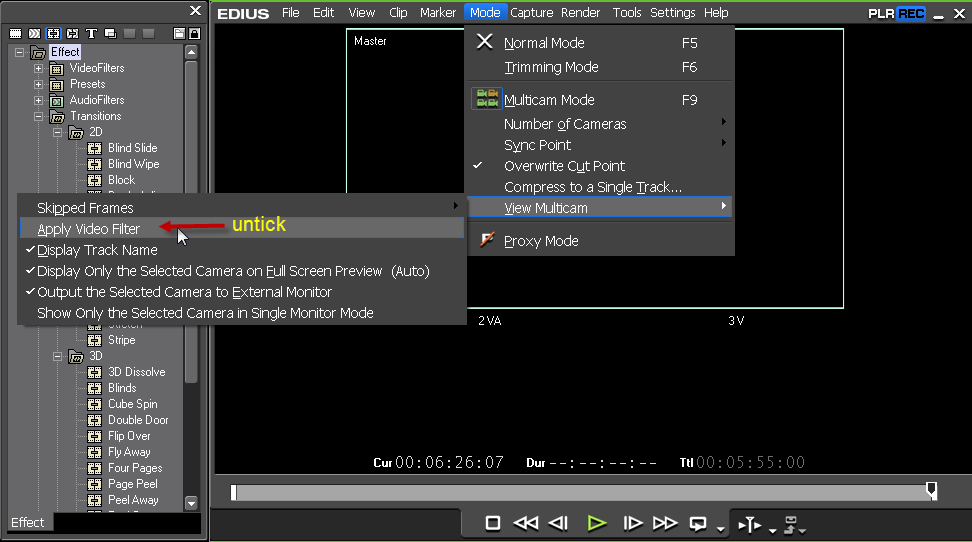Click the Rewind button
The height and width of the screenshot is (542, 972).
(525, 523)
